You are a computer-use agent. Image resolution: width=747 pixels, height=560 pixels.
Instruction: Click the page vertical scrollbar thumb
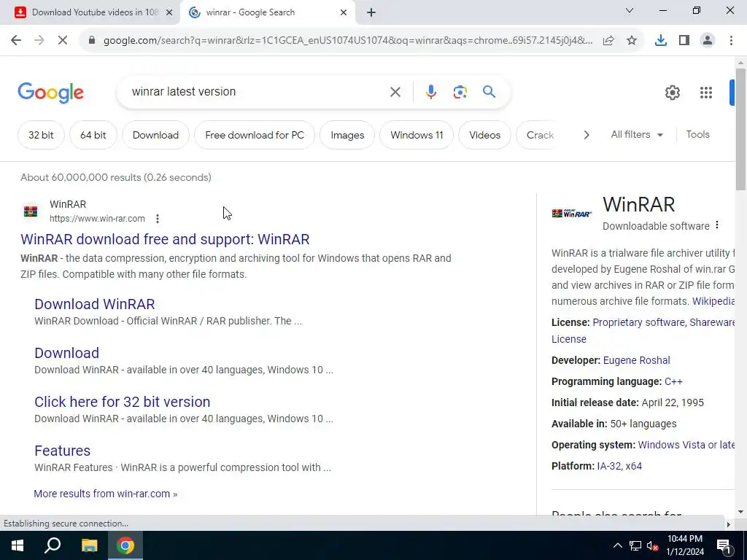coord(740,130)
